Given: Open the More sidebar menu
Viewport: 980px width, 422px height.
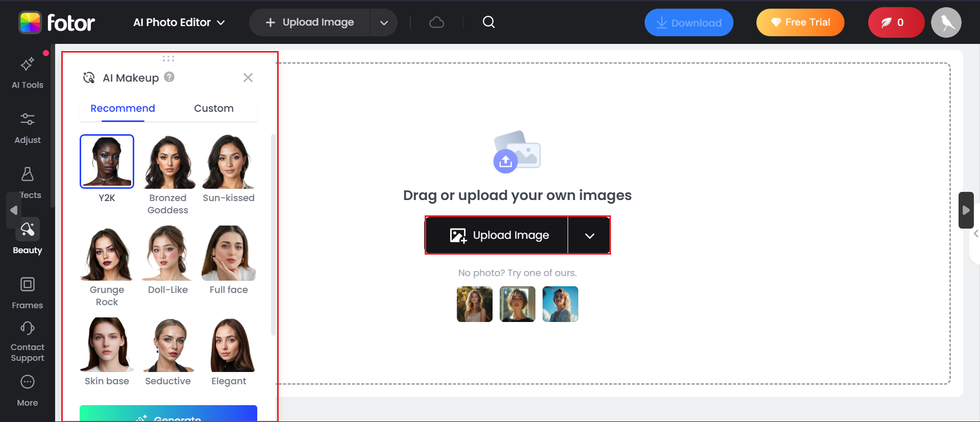Looking at the screenshot, I should (28, 391).
